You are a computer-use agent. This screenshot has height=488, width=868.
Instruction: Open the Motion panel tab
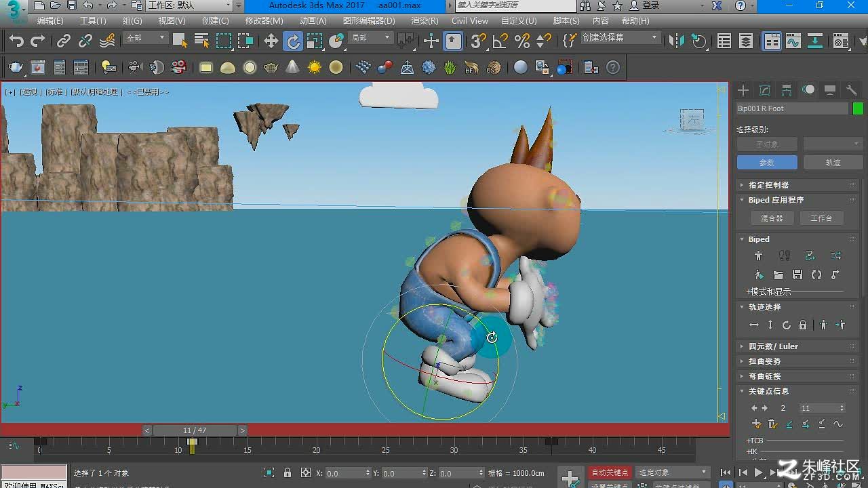[x=808, y=90]
